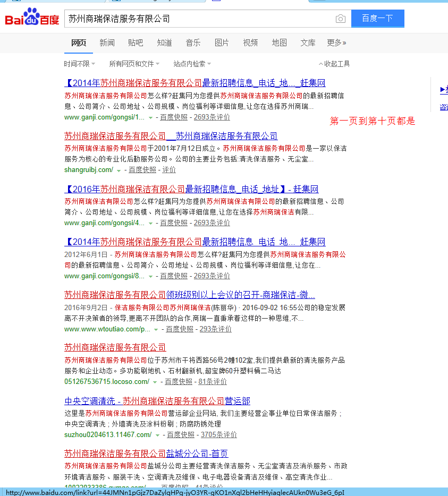The width and height of the screenshot is (448, 496).
Task: Open the 文库 tab
Action: (x=308, y=42)
